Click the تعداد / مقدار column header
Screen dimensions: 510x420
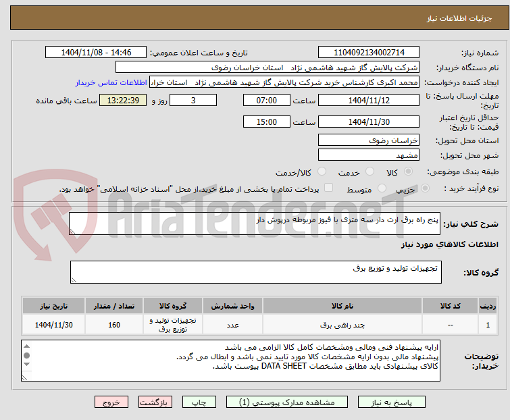(114, 306)
